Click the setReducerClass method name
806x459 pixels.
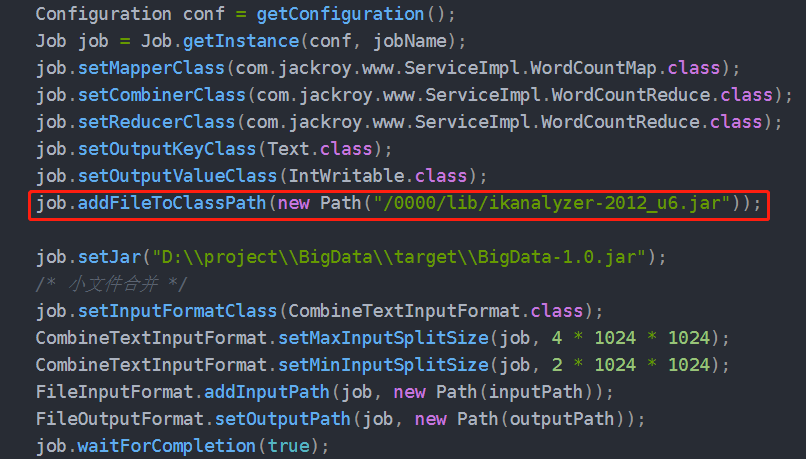(156, 122)
